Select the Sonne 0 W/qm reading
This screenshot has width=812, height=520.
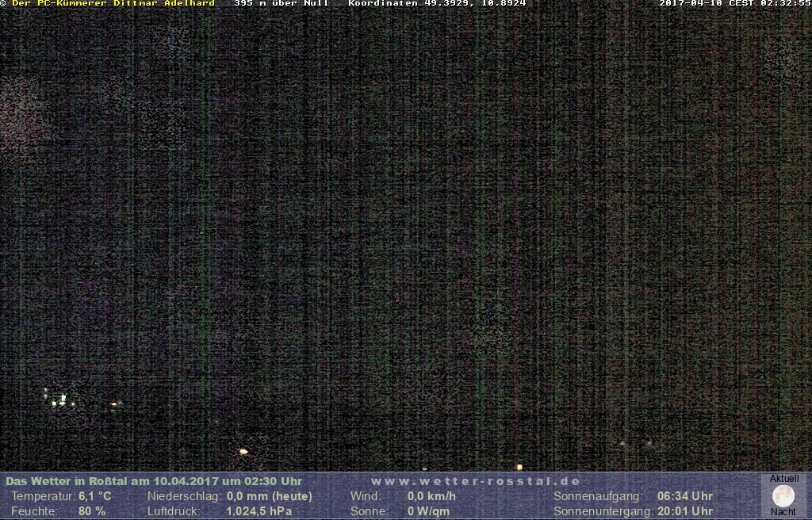(x=428, y=511)
